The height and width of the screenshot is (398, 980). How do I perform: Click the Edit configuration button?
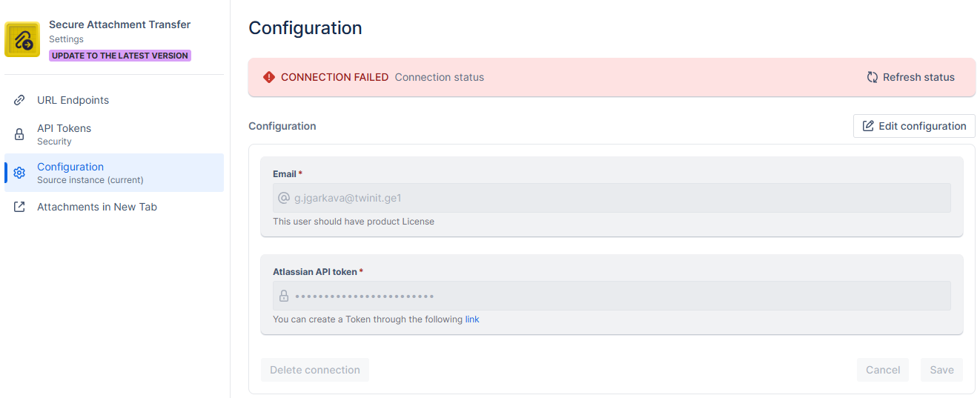(x=914, y=126)
